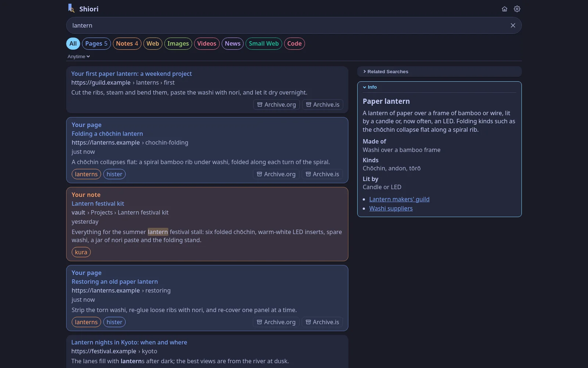Image resolution: width=588 pixels, height=368 pixels.
Task: Click the 'https://guild.example' result URL
Action: [x=101, y=82]
